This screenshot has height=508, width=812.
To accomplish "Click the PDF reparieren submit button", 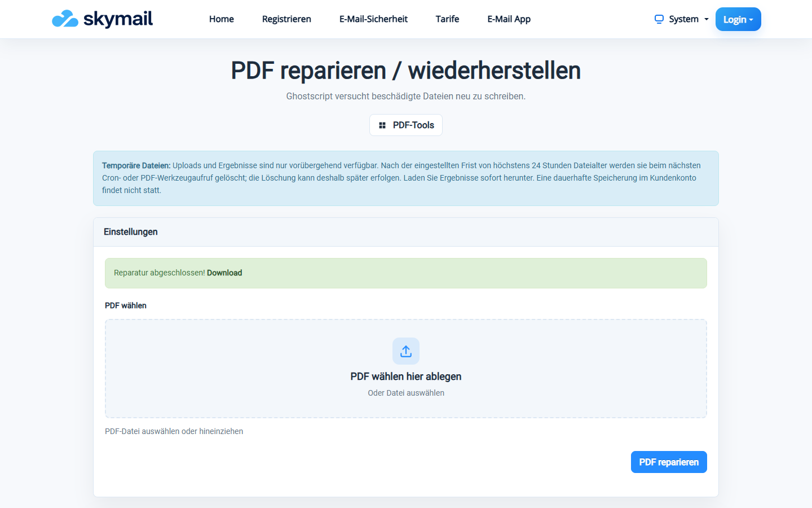I will (x=669, y=462).
